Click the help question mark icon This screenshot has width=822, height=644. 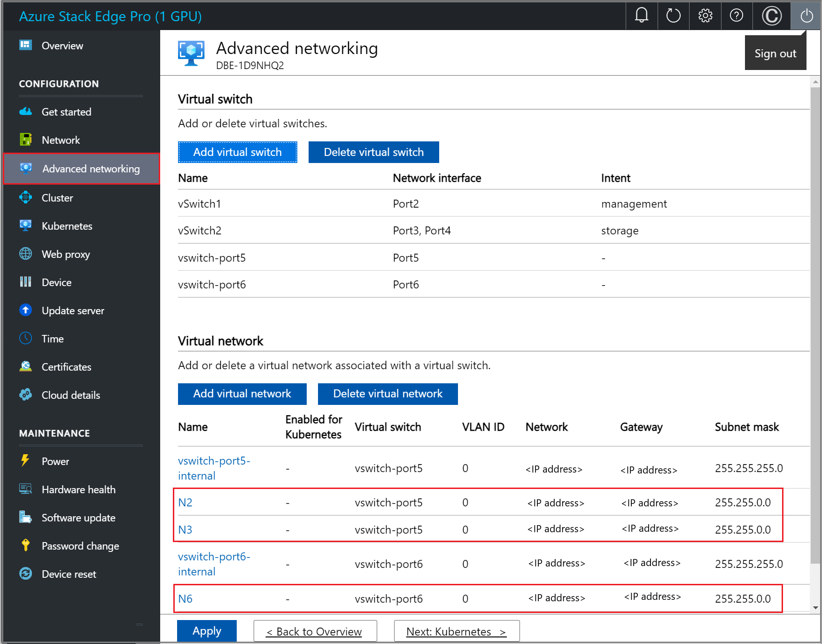(736, 16)
